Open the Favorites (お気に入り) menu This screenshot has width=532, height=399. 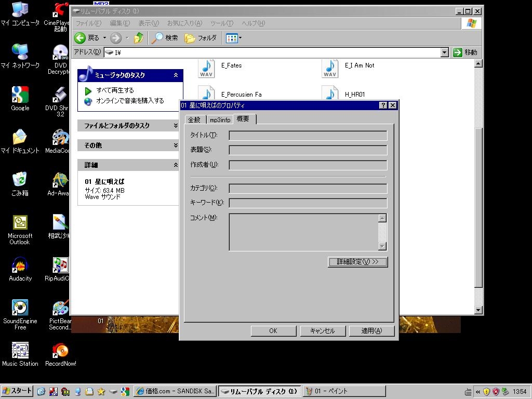184,23
